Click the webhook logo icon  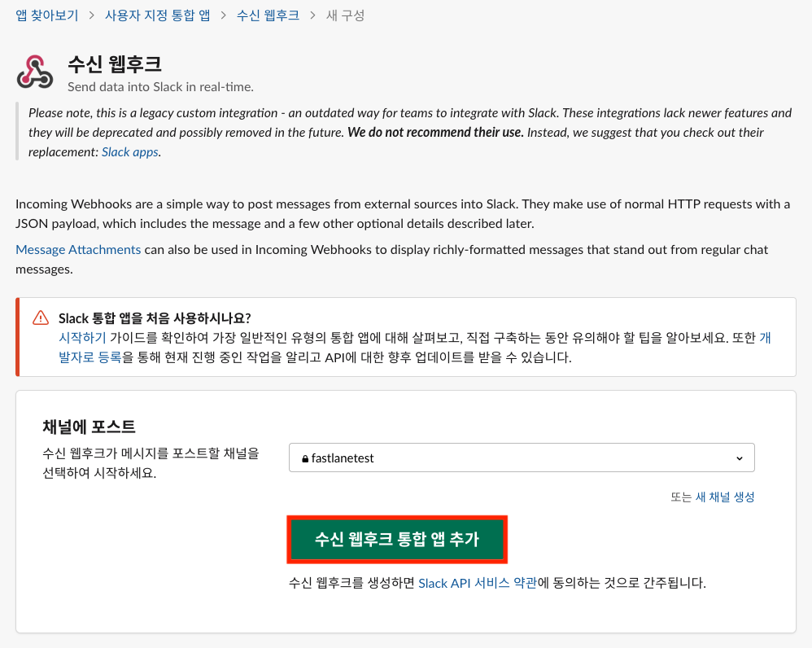click(x=35, y=72)
